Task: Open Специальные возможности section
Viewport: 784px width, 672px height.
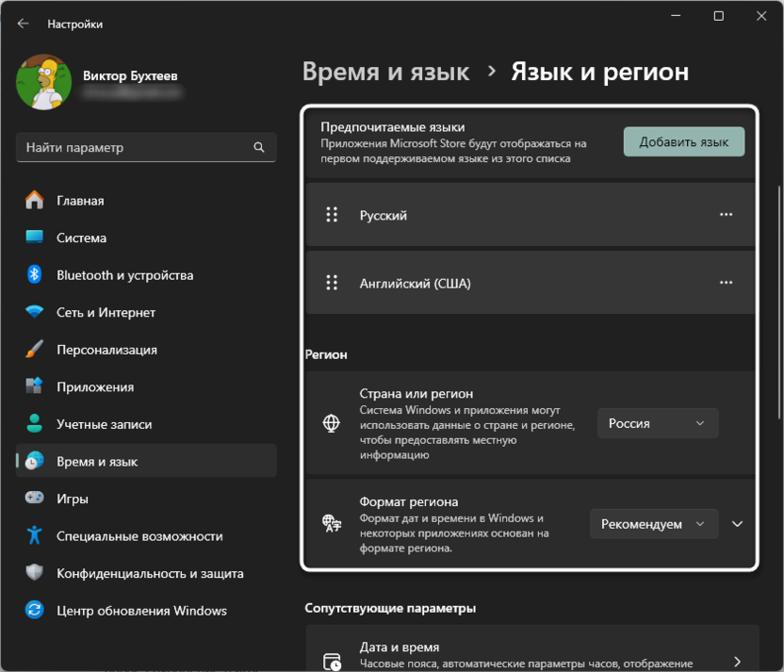Action: (x=146, y=536)
